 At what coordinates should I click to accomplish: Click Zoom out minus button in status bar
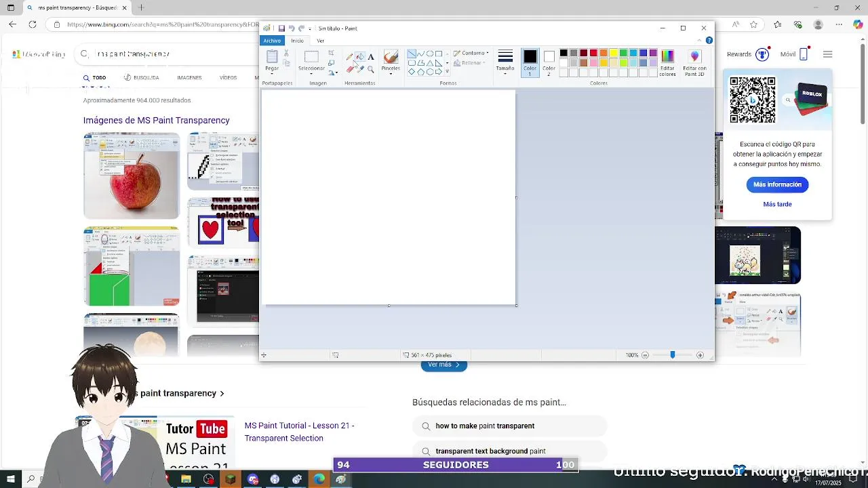(645, 355)
